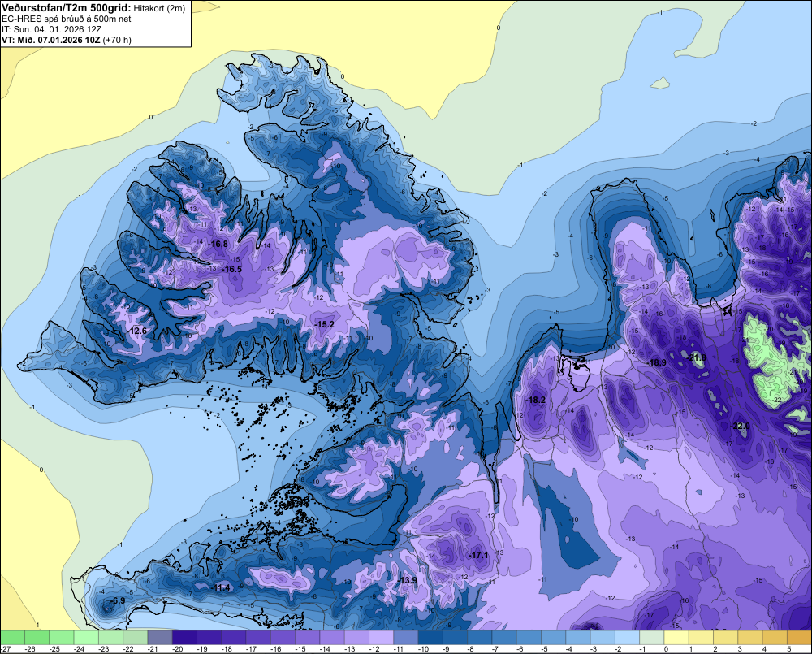812x654 pixels.
Task: Select the "Hitakort (2m)" header text
Action: tap(159, 8)
